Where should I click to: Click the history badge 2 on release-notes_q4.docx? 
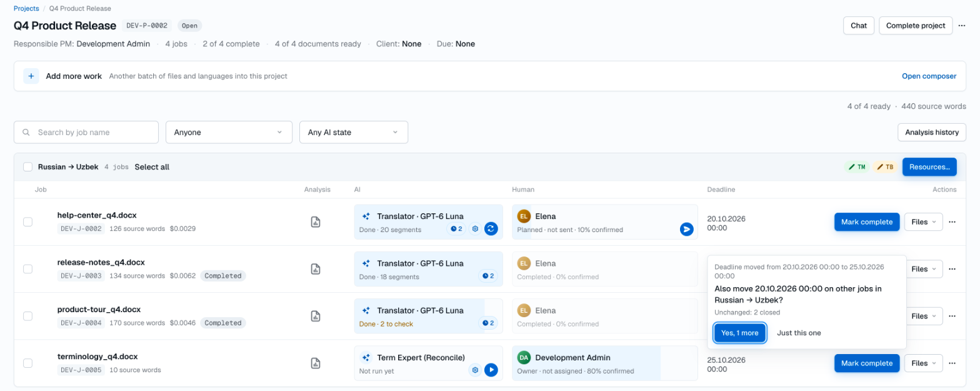[x=487, y=276]
